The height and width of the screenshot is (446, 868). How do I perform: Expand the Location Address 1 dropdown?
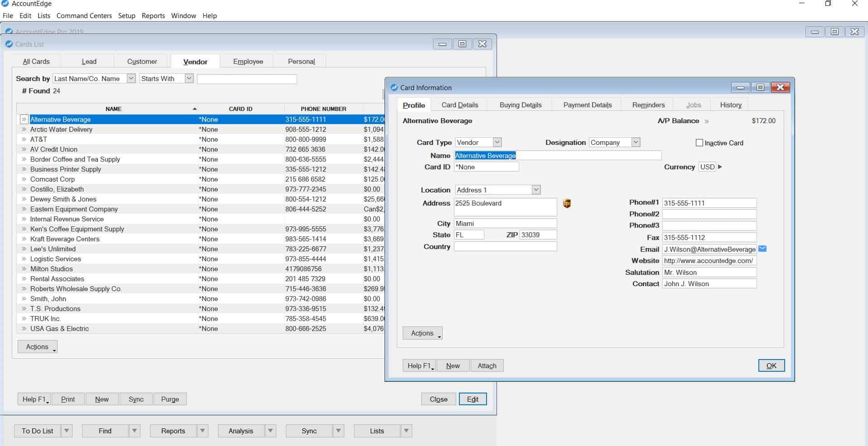point(536,190)
